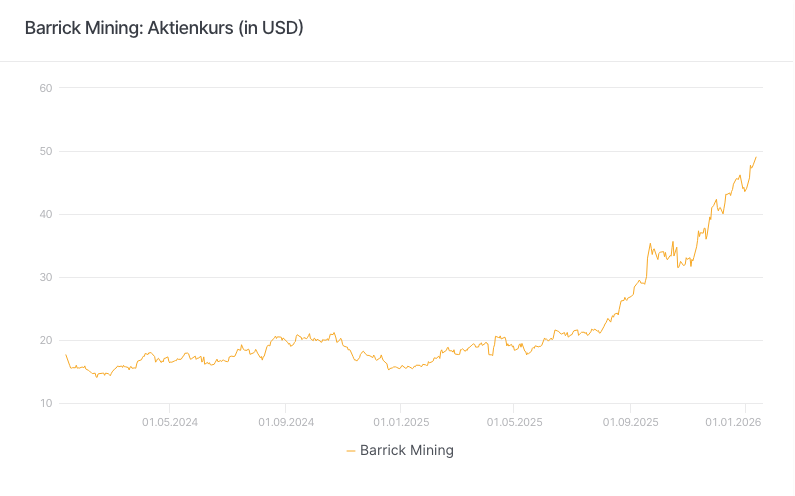Click the price line's starting point at left
The width and height of the screenshot is (795, 496).
pos(66,354)
